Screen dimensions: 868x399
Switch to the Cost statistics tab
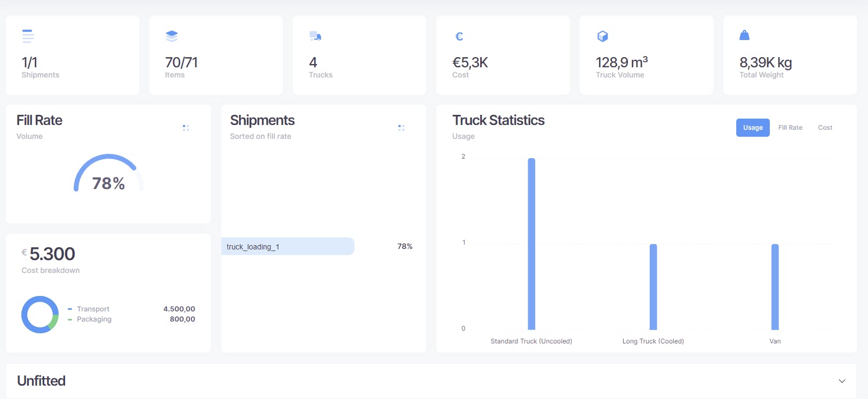[825, 128]
